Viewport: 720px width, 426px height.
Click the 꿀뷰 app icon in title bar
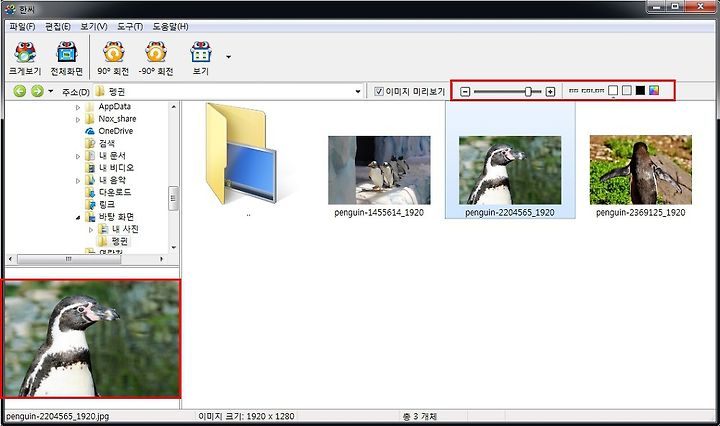[10, 9]
